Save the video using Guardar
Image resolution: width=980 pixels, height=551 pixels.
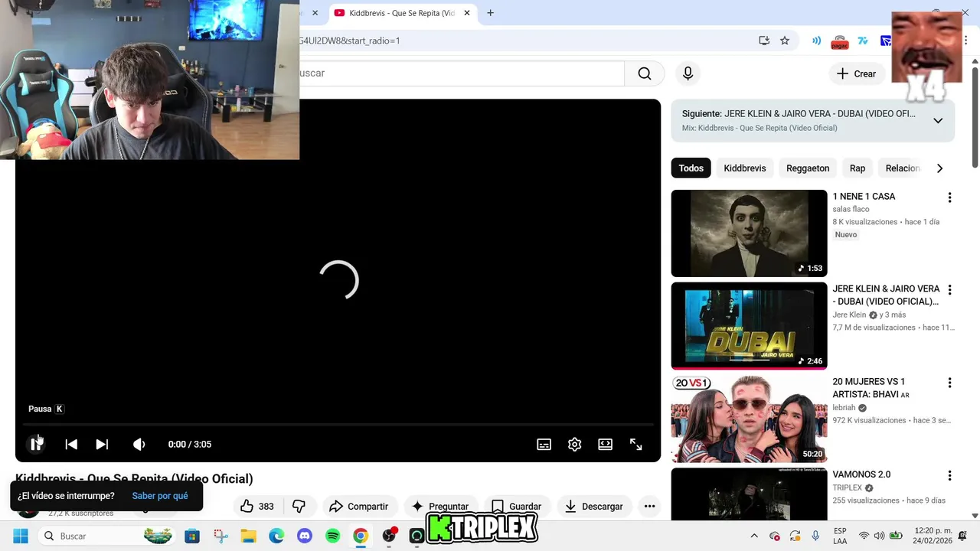tap(516, 507)
